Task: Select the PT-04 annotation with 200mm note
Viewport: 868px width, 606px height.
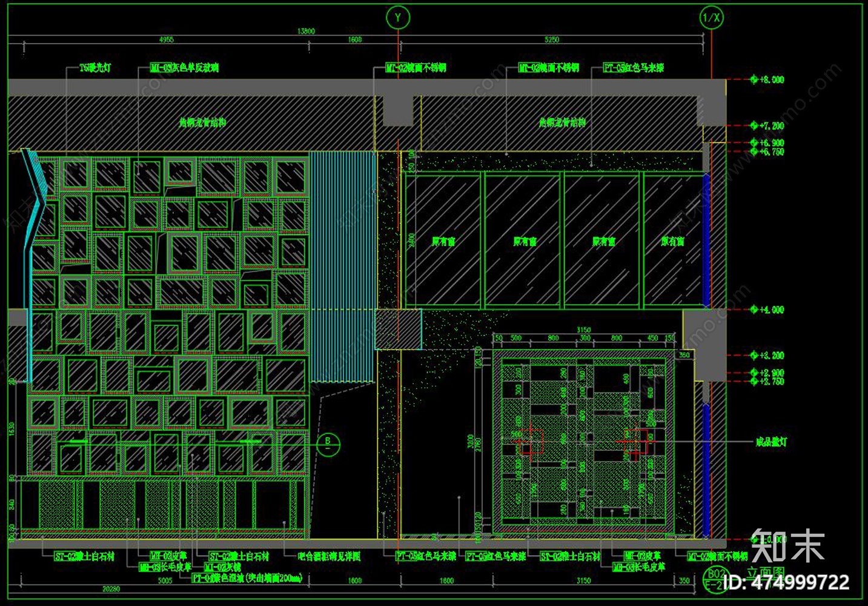Action: pos(247,578)
